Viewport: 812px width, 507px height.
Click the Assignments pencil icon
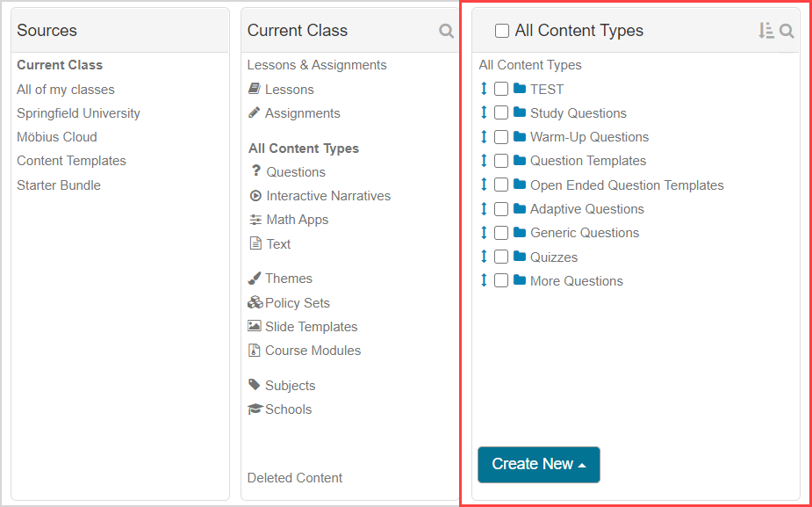point(255,112)
